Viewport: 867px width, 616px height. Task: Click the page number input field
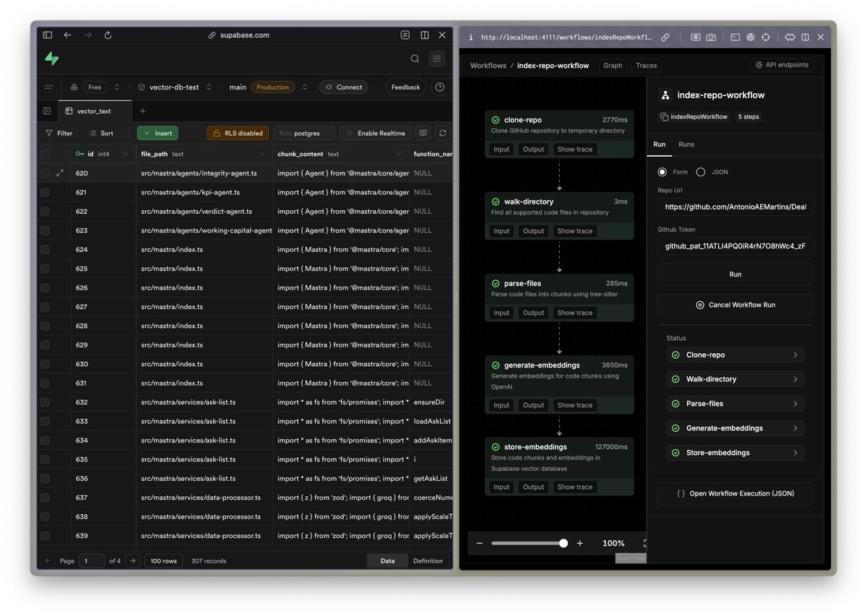tap(92, 560)
